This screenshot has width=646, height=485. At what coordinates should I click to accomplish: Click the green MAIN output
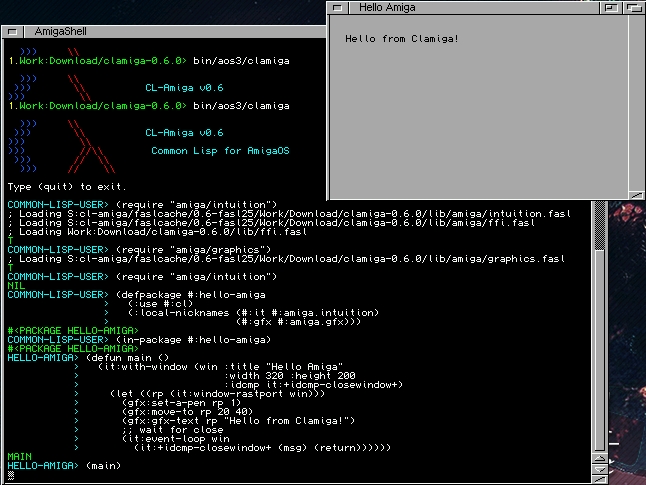coord(19,457)
